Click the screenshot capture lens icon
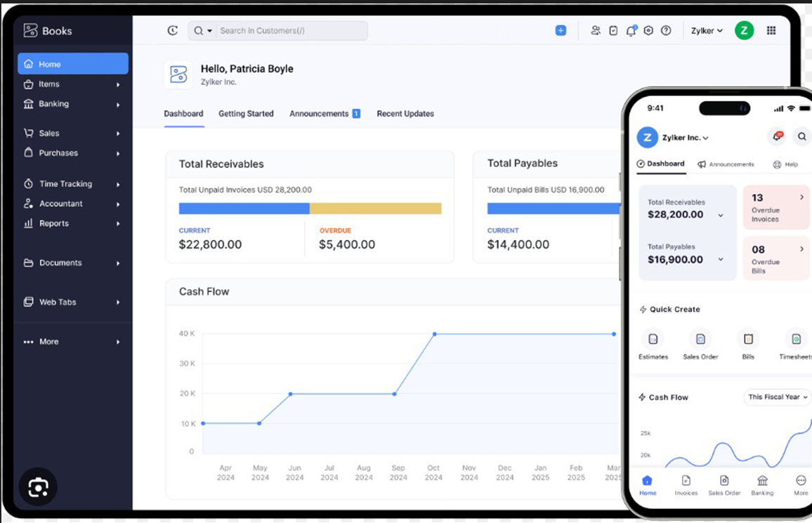The width and height of the screenshot is (812, 523). click(x=38, y=487)
